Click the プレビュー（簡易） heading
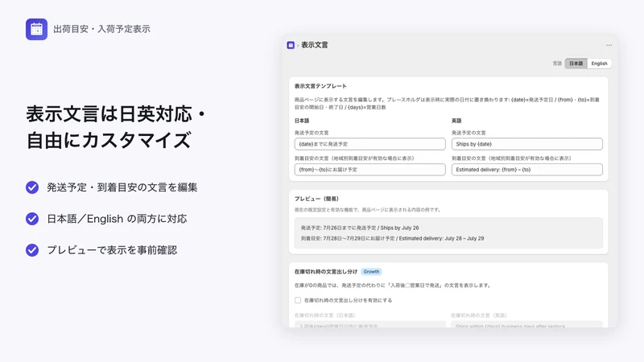This screenshot has width=644, height=362. [x=316, y=199]
